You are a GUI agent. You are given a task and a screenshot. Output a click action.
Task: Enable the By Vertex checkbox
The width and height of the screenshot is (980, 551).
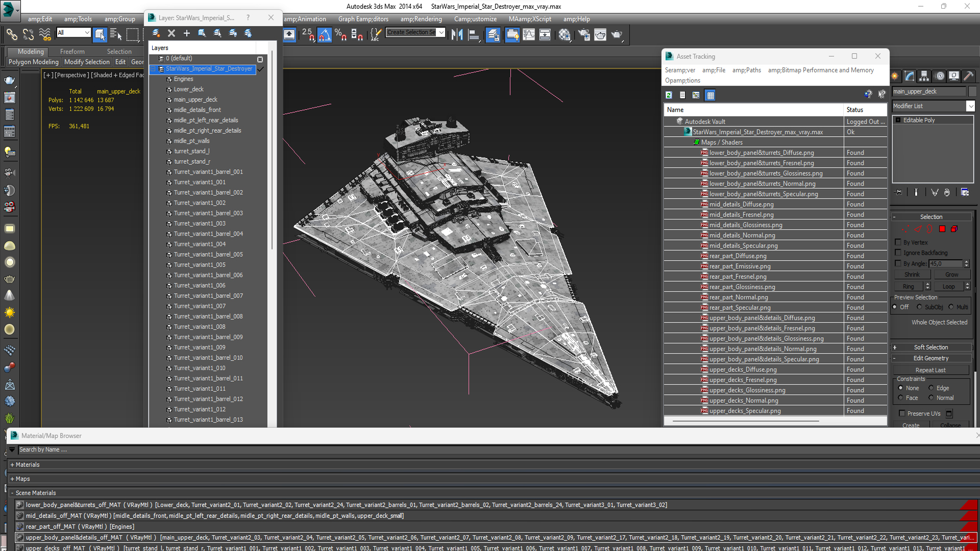click(x=898, y=242)
